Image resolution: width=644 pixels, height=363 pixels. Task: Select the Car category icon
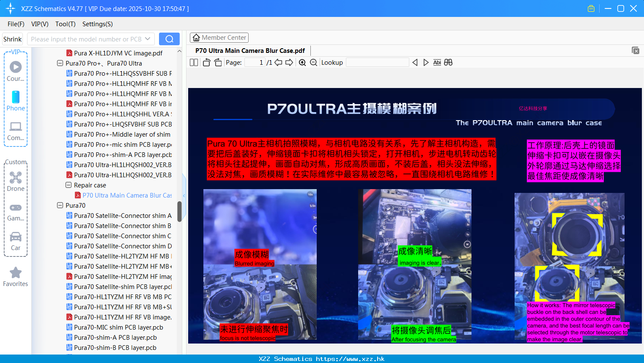[x=16, y=241]
